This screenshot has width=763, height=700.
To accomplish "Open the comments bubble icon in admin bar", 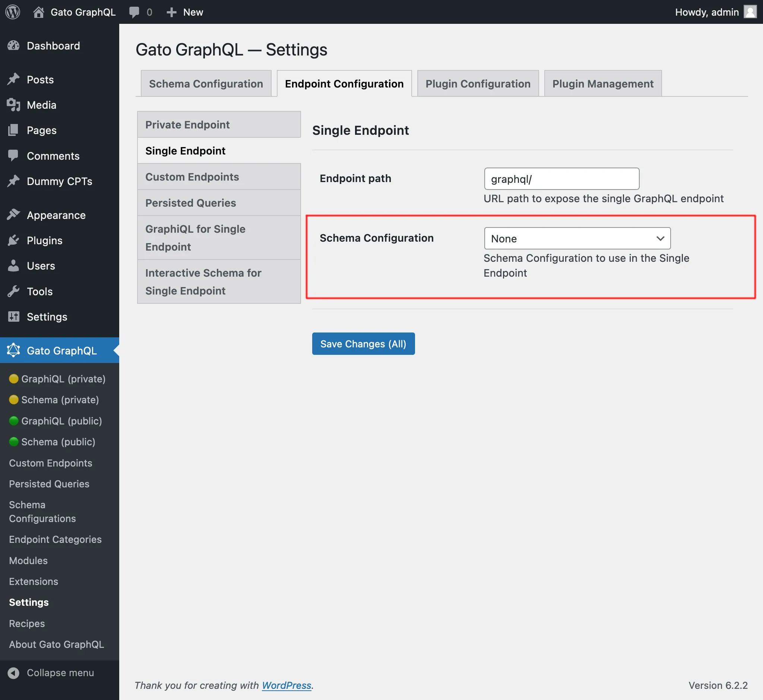I will [134, 12].
